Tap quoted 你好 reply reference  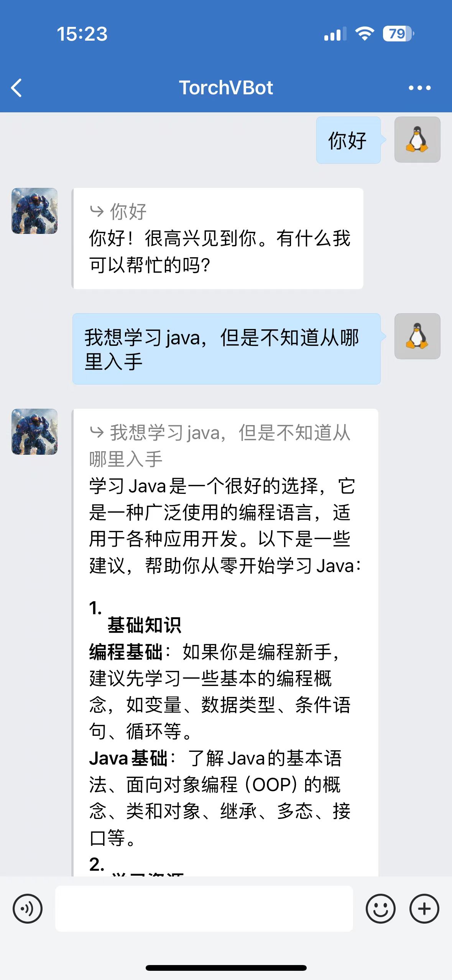pyautogui.click(x=118, y=211)
